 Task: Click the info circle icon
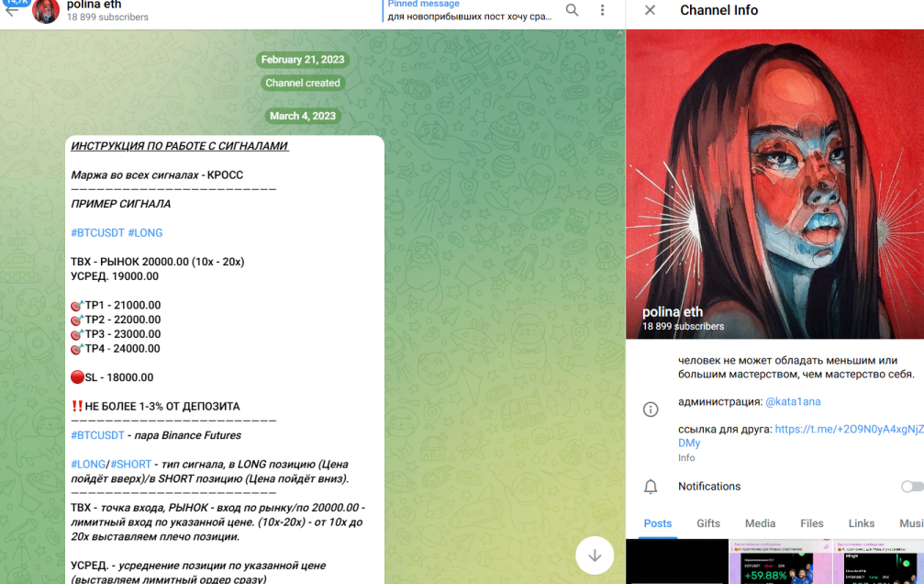pyautogui.click(x=651, y=410)
